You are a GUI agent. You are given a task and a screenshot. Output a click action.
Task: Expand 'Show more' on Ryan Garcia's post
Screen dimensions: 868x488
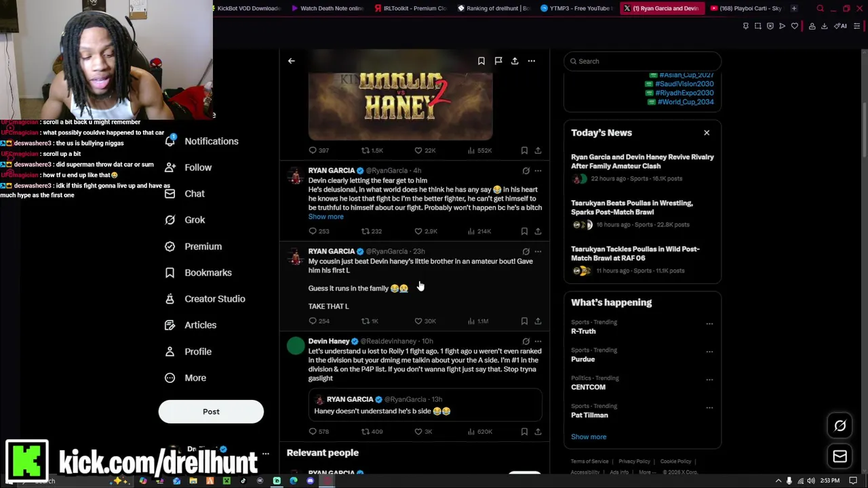(325, 217)
